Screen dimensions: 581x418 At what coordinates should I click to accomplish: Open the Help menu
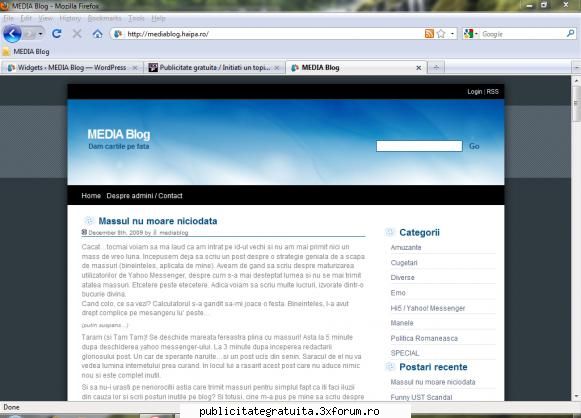159,18
